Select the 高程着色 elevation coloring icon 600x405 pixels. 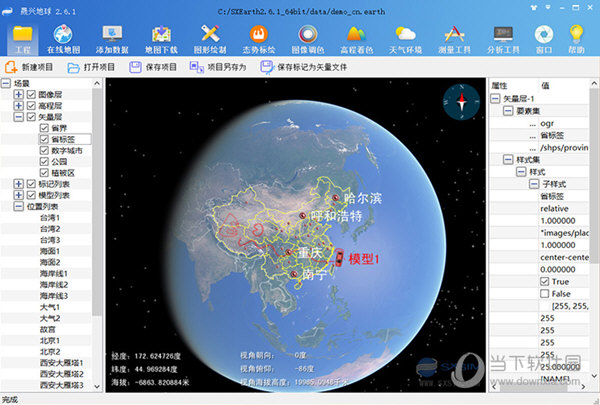point(357,34)
